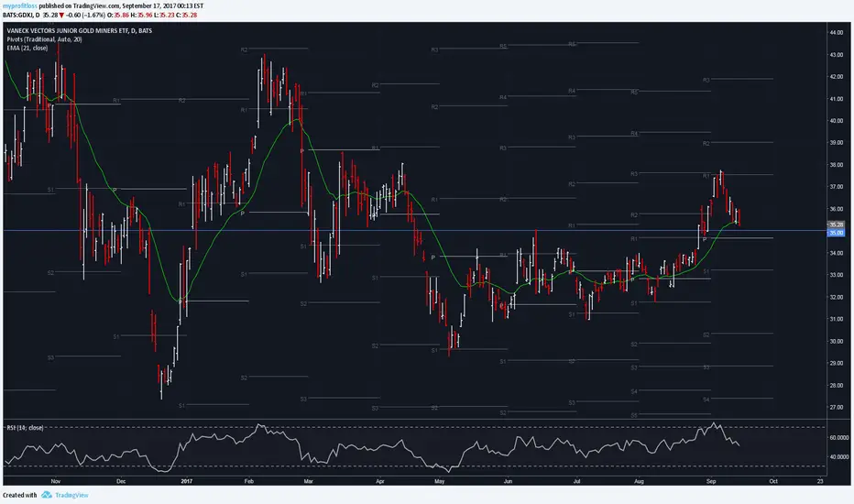
Task: Click the 38.00 price axis label
Action: pyautogui.click(x=836, y=165)
